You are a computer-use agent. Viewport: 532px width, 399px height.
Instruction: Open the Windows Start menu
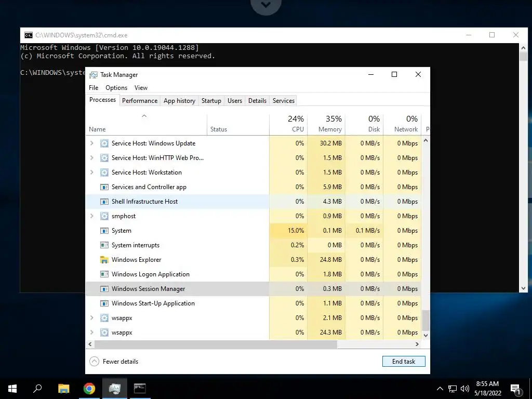pyautogui.click(x=12, y=389)
